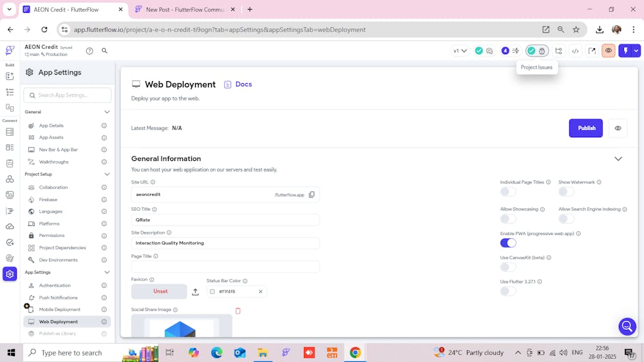Collapse the General section chevron
The height and width of the screenshot is (362, 644).
pyautogui.click(x=107, y=112)
